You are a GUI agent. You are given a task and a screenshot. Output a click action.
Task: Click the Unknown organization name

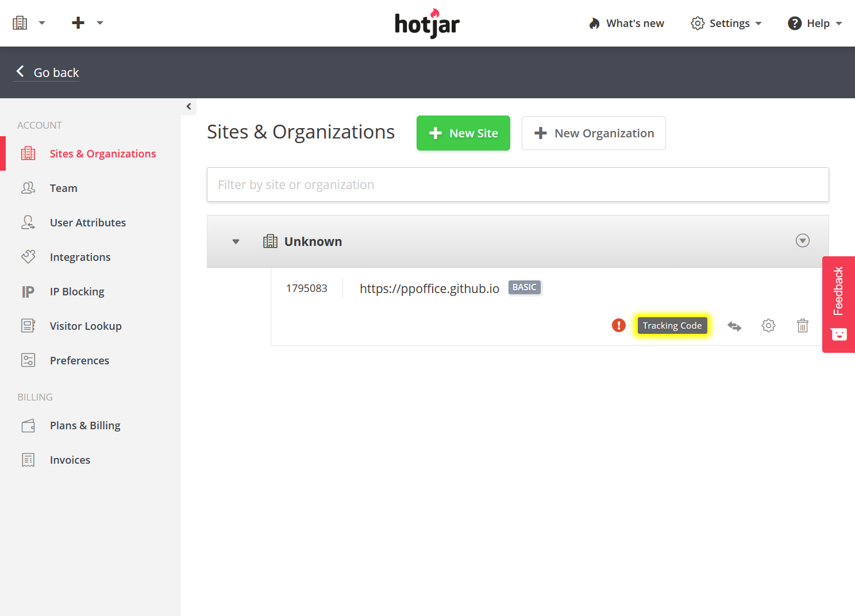313,241
